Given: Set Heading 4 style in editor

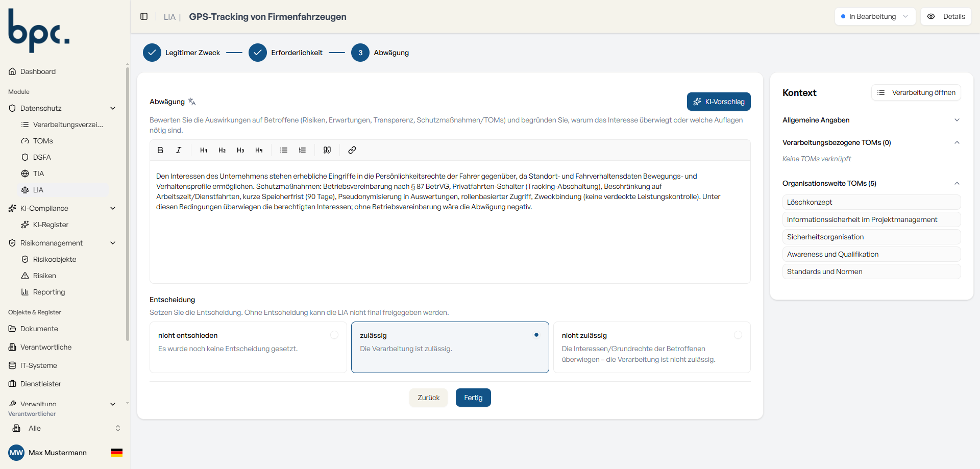Looking at the screenshot, I should click(x=259, y=150).
